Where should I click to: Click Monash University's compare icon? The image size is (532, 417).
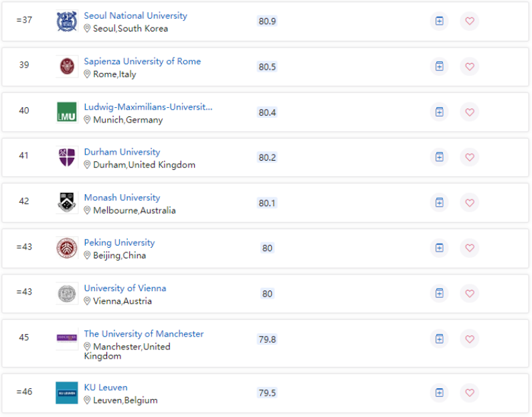pos(439,203)
